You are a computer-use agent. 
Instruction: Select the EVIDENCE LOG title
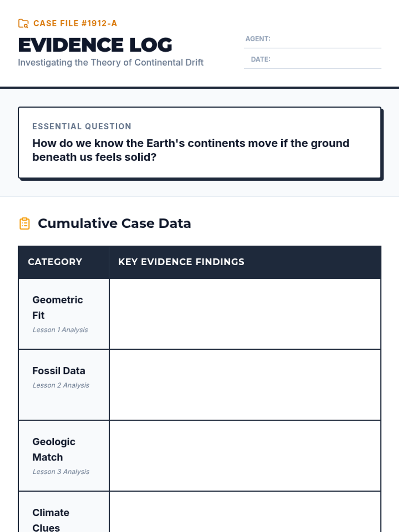pos(95,45)
